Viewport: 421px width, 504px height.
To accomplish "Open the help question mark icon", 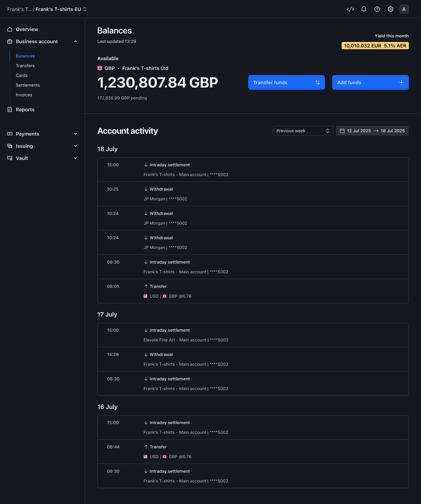I will tap(377, 9).
